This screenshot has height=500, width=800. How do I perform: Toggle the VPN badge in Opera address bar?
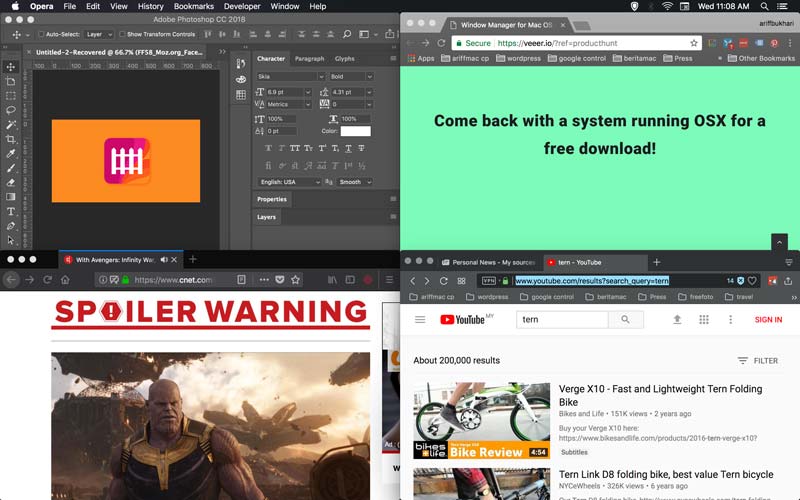point(489,281)
